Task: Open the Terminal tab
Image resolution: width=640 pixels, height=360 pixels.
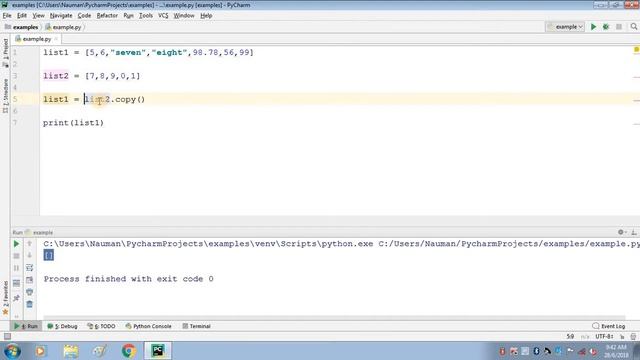Action: pyautogui.click(x=196, y=326)
